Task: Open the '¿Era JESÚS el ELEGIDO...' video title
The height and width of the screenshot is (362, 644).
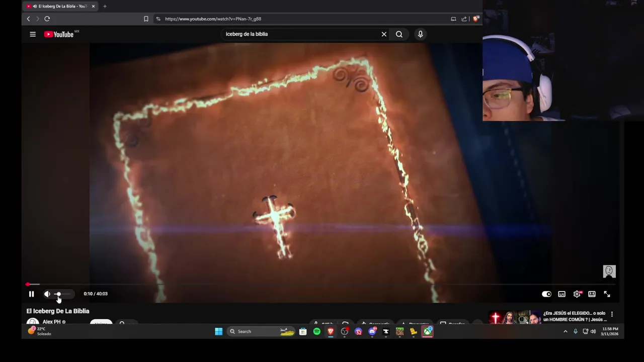Action: (x=575, y=316)
